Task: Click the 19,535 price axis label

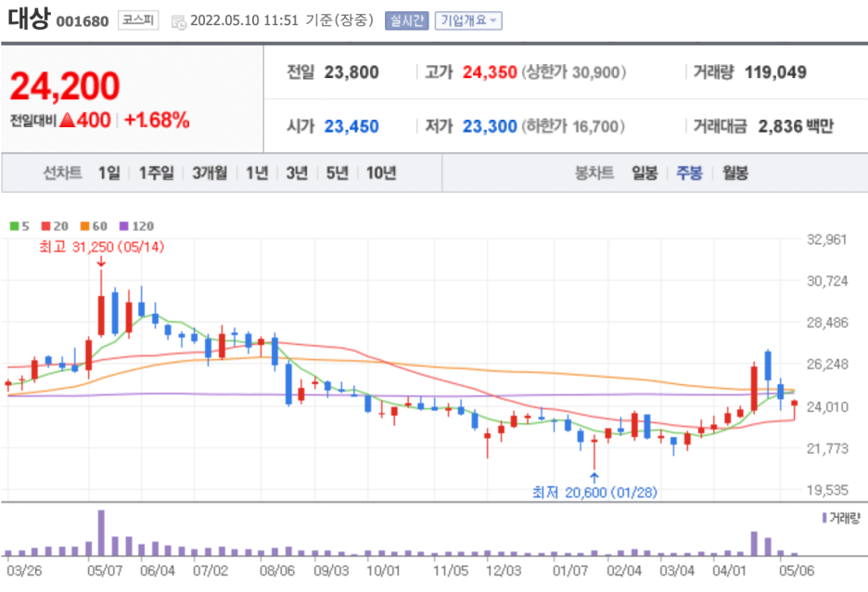Action: point(827,490)
